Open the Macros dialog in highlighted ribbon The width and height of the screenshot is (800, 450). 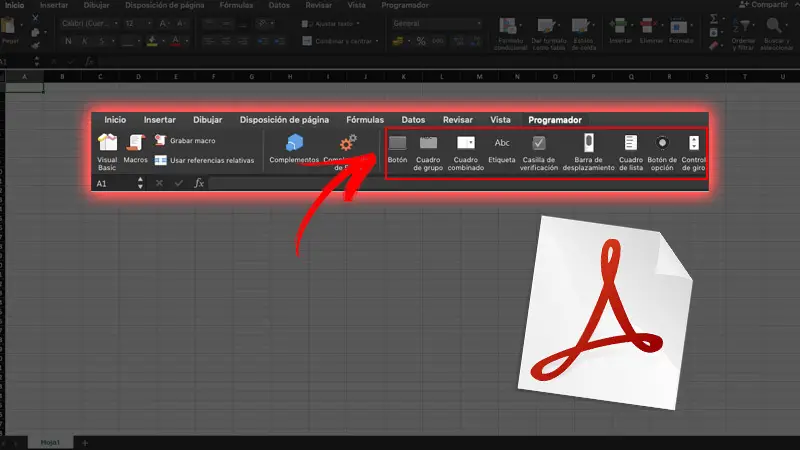point(136,148)
